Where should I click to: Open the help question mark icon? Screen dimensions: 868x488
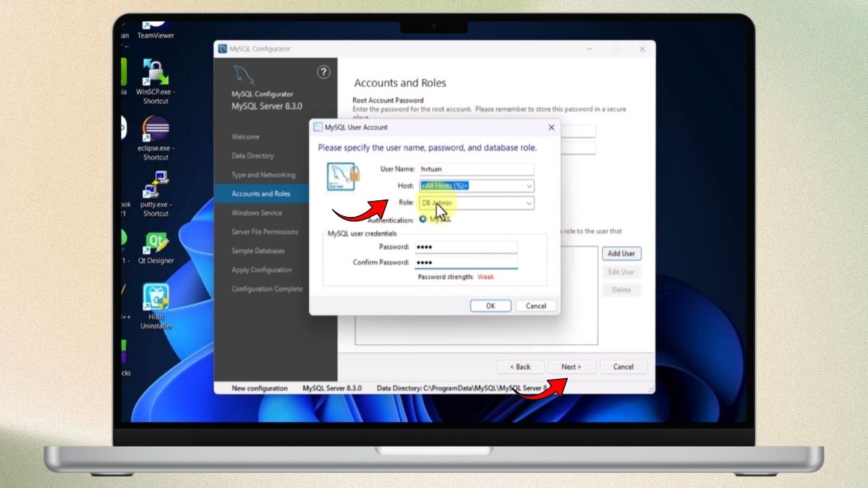323,72
